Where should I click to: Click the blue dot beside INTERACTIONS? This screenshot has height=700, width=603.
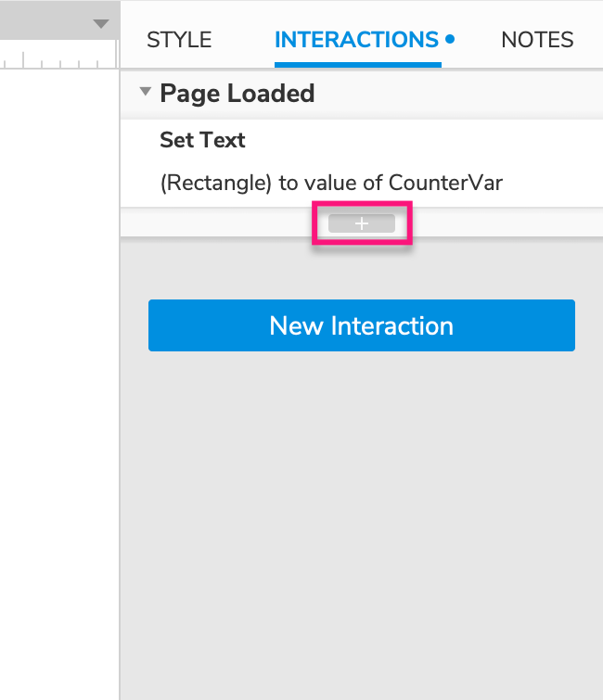[x=450, y=40]
